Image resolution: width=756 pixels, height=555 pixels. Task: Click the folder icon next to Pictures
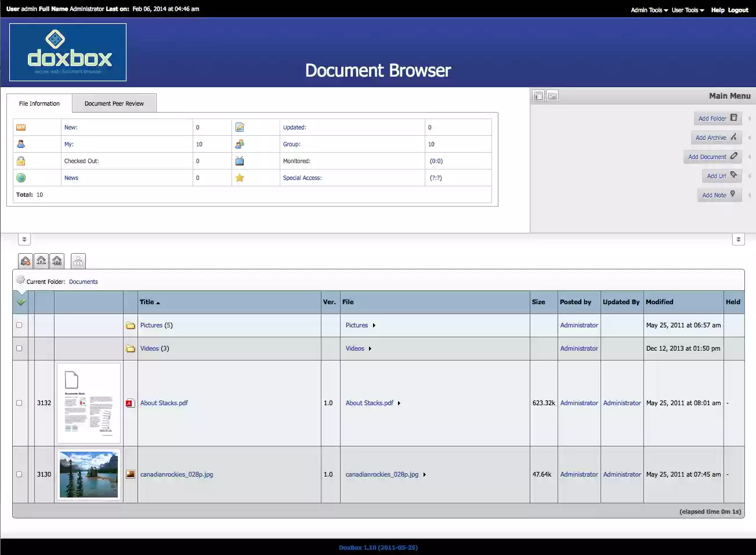coord(130,325)
